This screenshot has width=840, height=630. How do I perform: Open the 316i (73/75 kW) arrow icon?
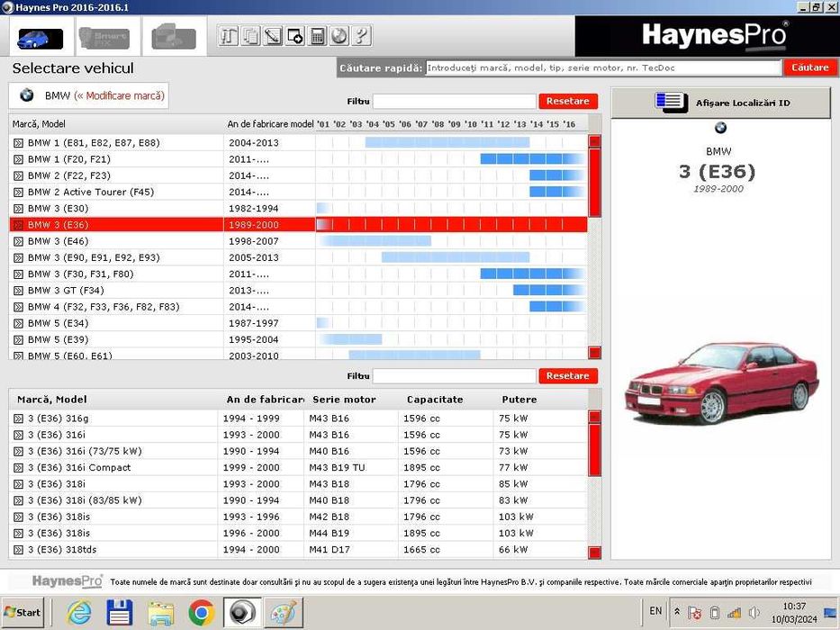tap(18, 451)
